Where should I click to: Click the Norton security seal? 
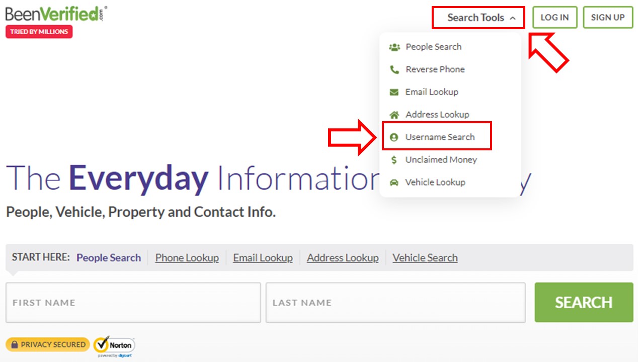[114, 346]
